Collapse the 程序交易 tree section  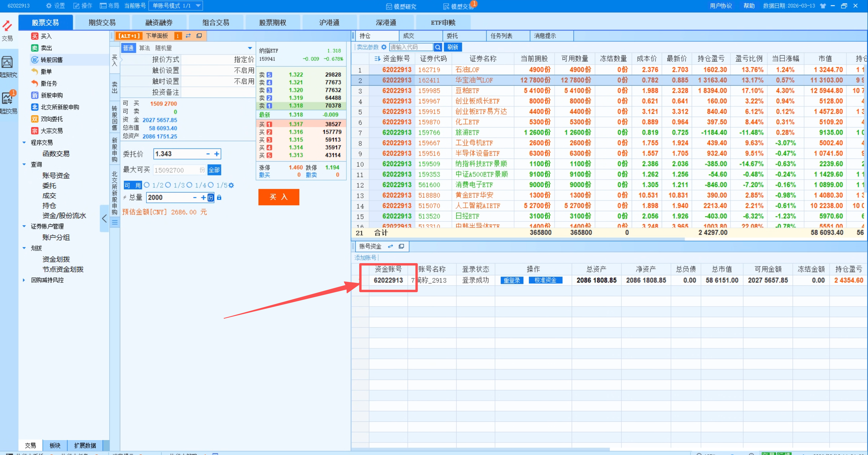point(24,143)
